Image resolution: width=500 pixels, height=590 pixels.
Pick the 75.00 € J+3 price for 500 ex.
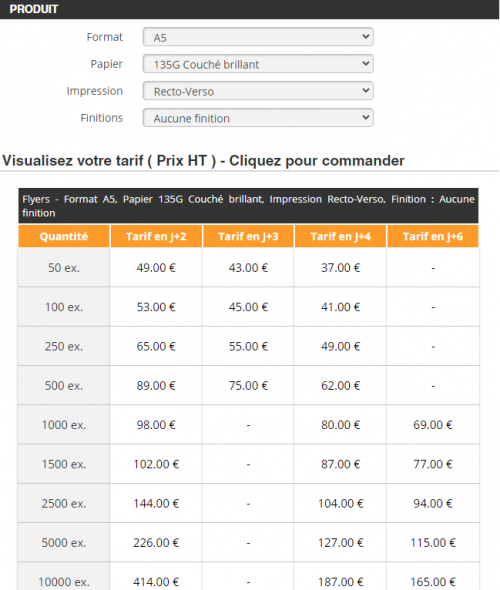click(248, 386)
